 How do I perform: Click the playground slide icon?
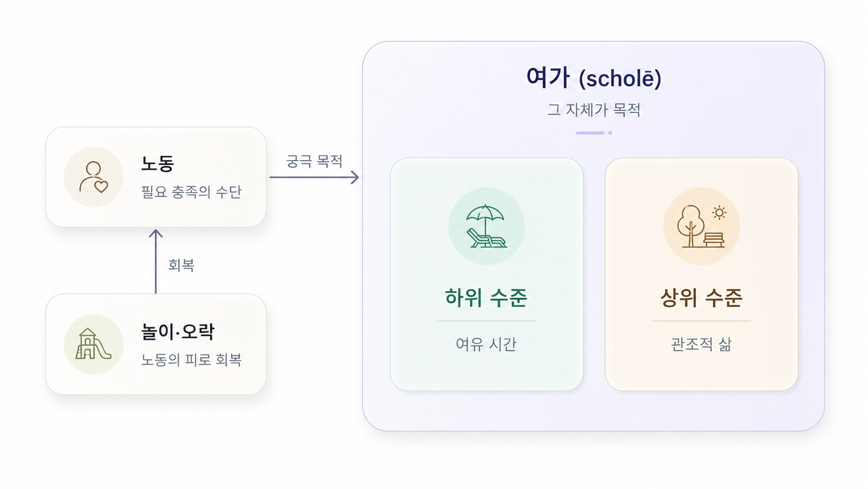[93, 344]
